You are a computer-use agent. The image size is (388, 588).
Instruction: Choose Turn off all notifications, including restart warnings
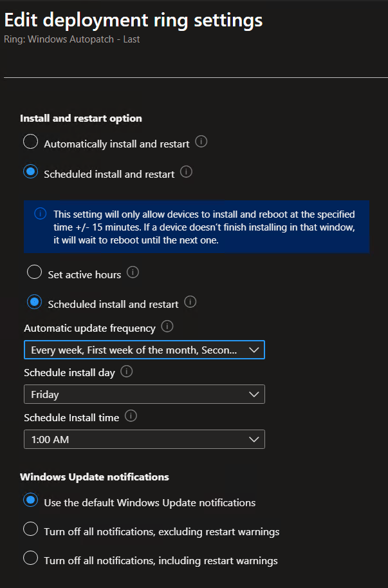click(30, 559)
